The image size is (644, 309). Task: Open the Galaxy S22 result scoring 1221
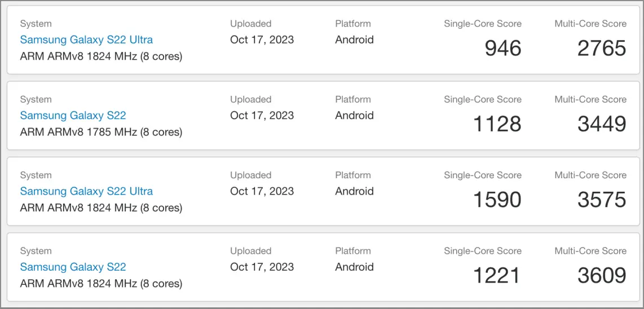point(73,267)
